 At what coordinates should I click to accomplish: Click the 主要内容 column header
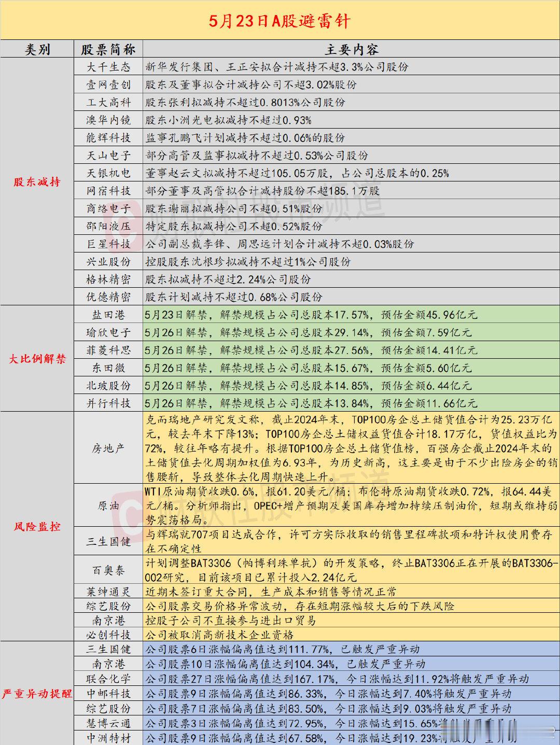coord(352,49)
